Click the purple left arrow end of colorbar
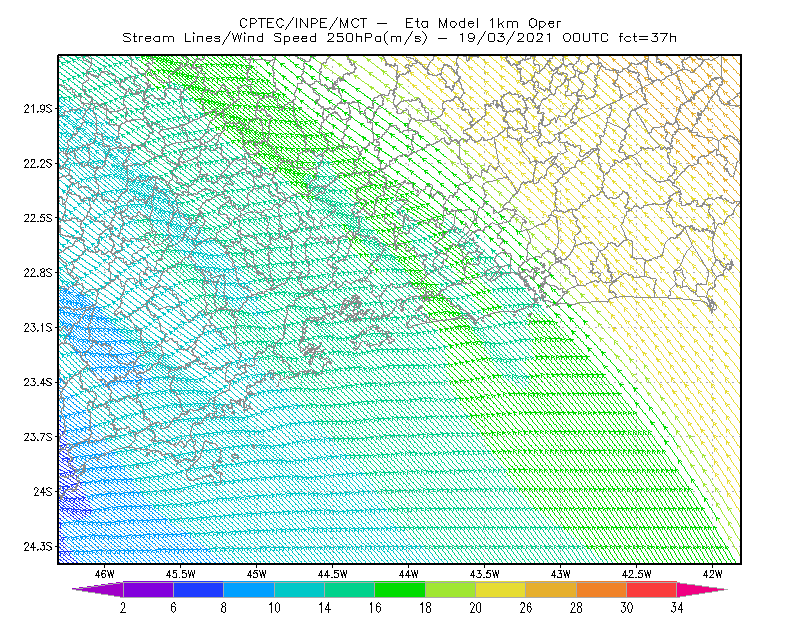This screenshot has height=618, width=800. coord(99,589)
